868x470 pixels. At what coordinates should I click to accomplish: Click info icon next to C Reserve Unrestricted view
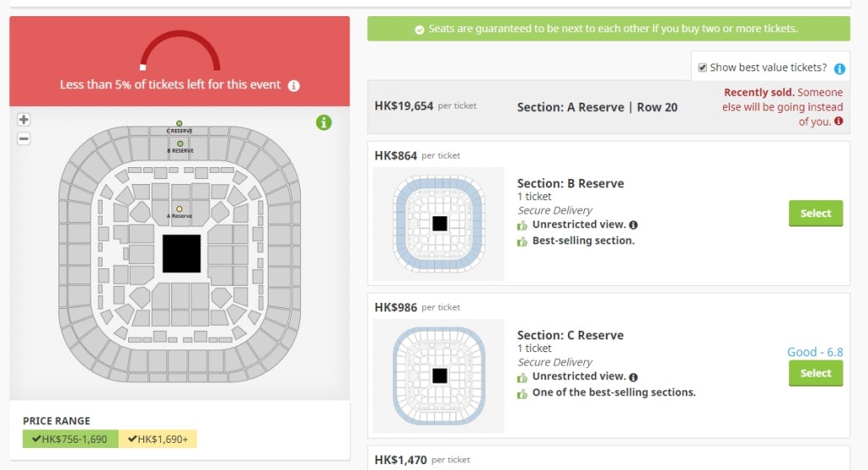tap(633, 377)
